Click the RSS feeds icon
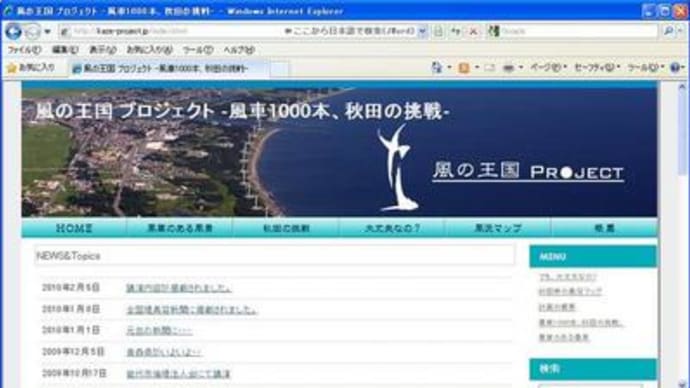The image size is (690, 388). 464,68
